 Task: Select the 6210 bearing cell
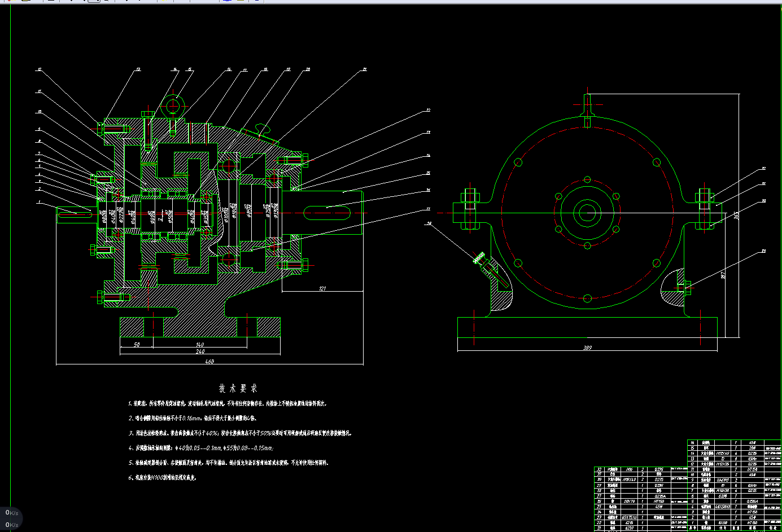point(629,528)
